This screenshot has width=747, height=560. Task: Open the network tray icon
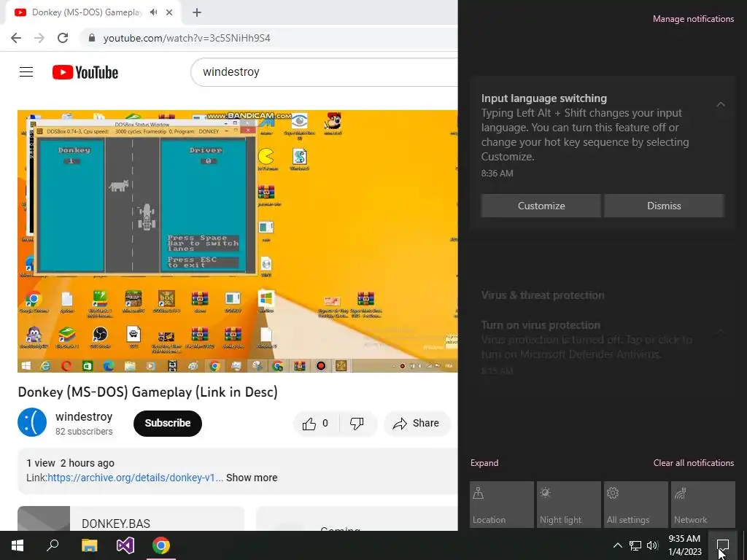click(x=635, y=545)
